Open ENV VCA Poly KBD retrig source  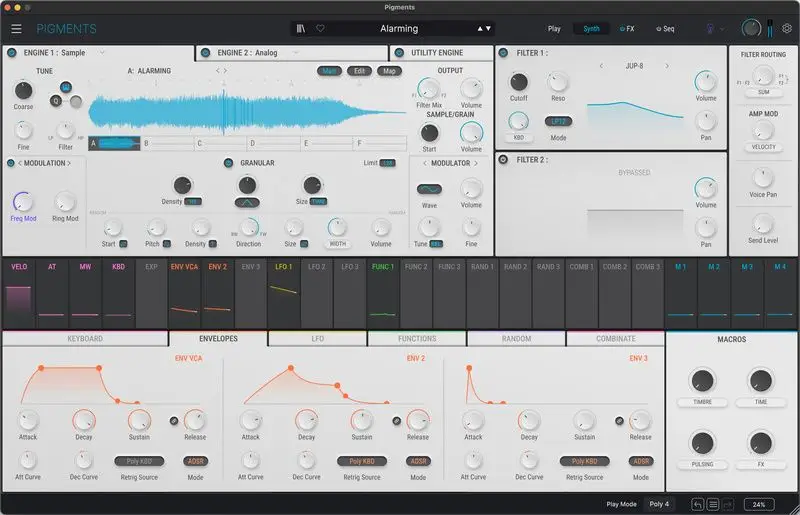pos(139,461)
